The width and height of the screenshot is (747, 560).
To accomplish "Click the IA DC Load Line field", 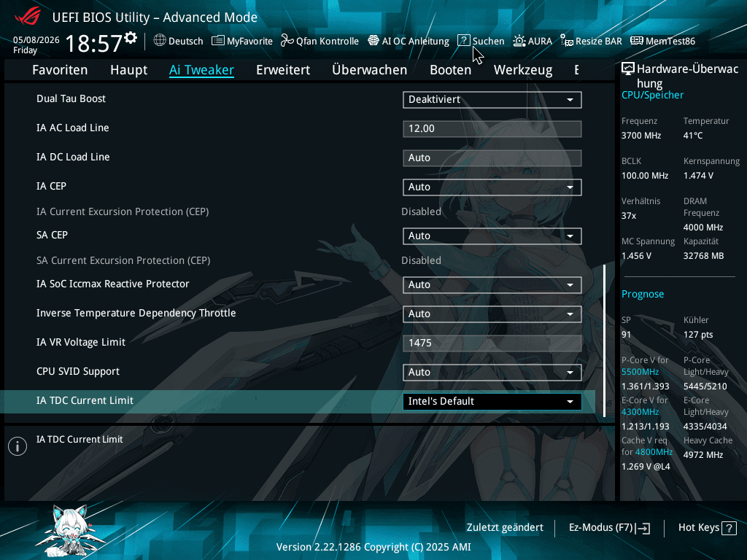I will (x=492, y=158).
